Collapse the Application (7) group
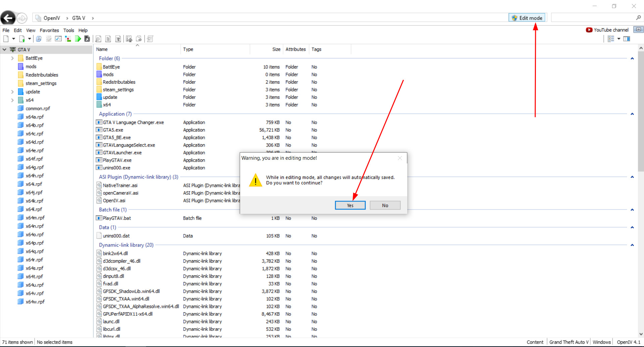This screenshot has height=347, width=644. point(632,114)
